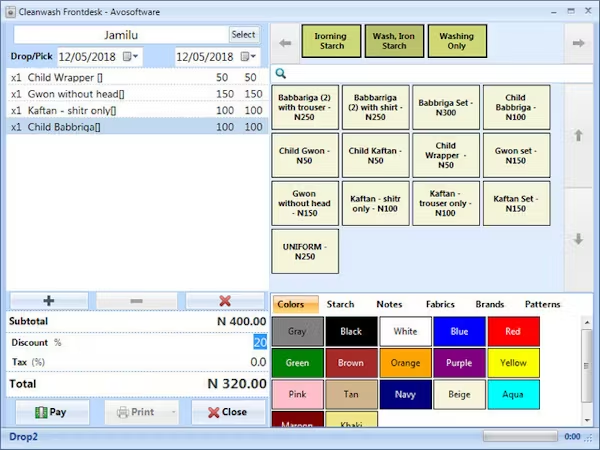Click the left arrow beside service categories

pyautogui.click(x=285, y=43)
